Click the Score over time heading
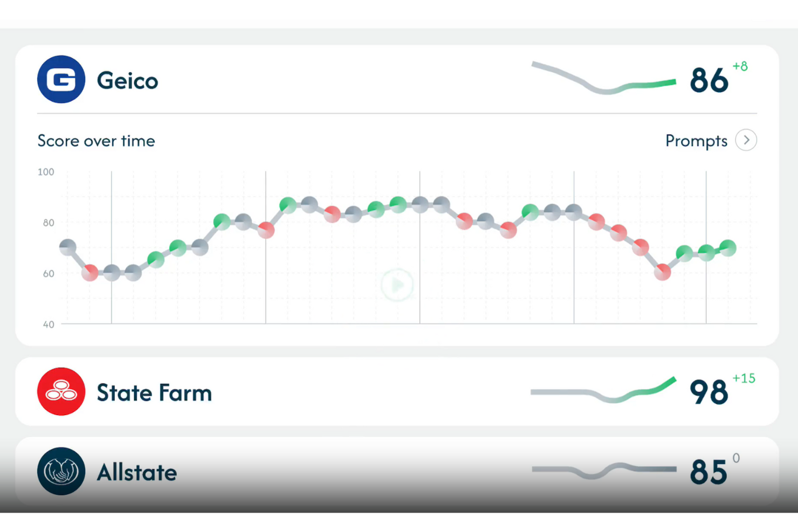Viewport: 798px width, 532px height. 96,141
